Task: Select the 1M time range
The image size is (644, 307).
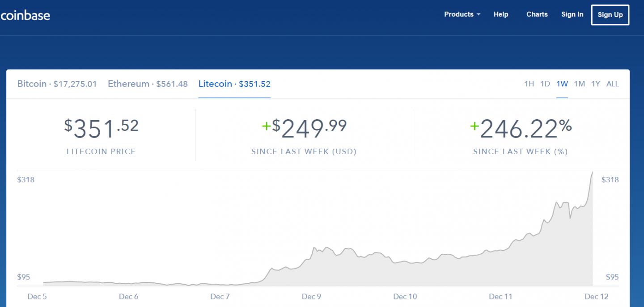Action: [579, 84]
